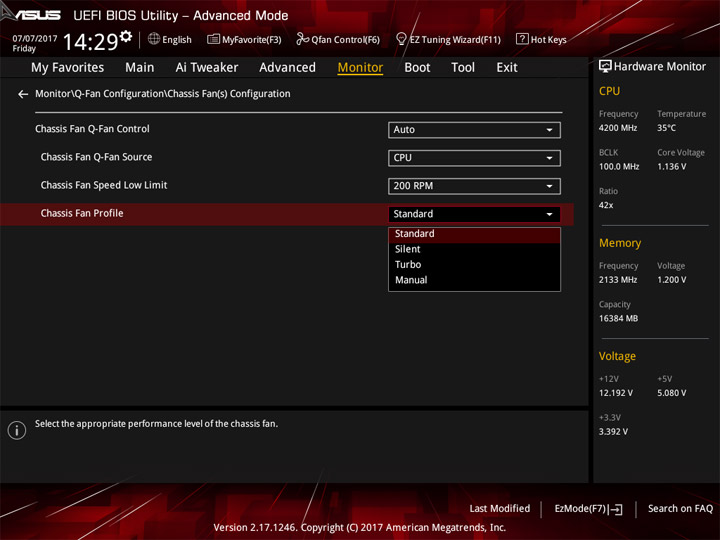The image size is (720, 540).
Task: Open the Advanced tab
Action: point(287,68)
